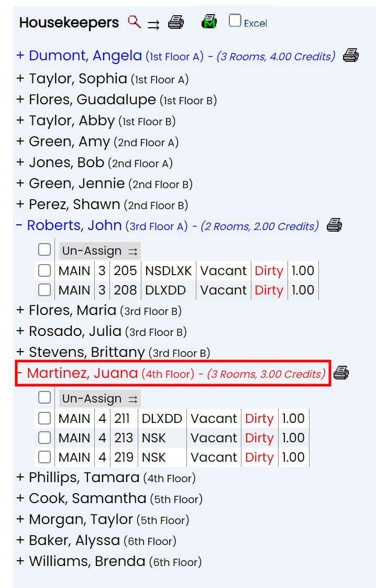The height and width of the screenshot is (588, 376).
Task: Print John Roberts' room assignments
Action: click(x=334, y=226)
